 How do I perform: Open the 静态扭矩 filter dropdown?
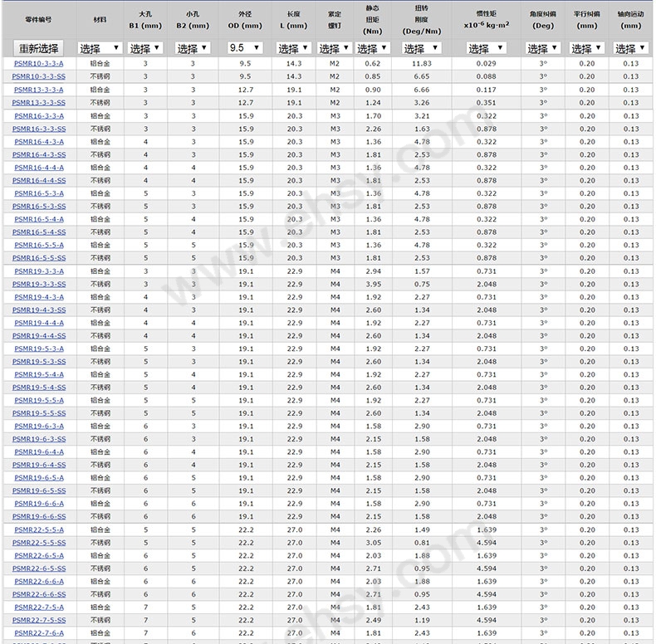pyautogui.click(x=372, y=48)
